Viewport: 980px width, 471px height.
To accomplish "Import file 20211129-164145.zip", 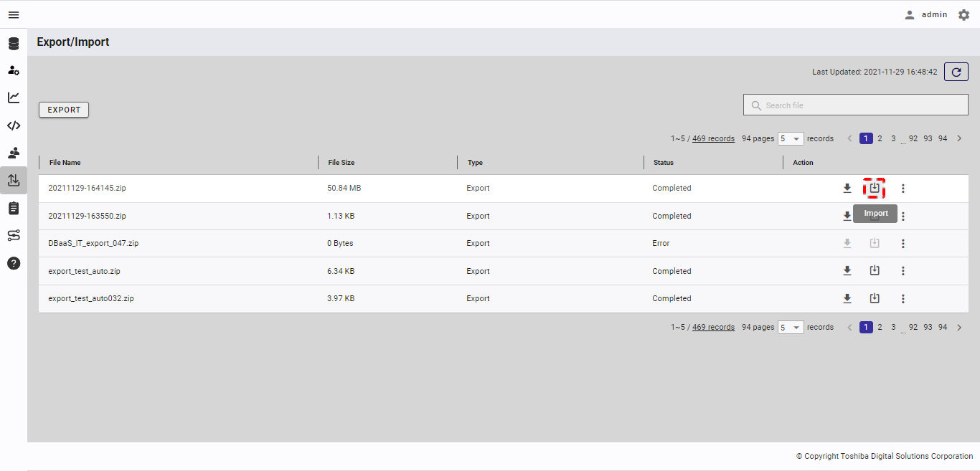I will click(875, 188).
